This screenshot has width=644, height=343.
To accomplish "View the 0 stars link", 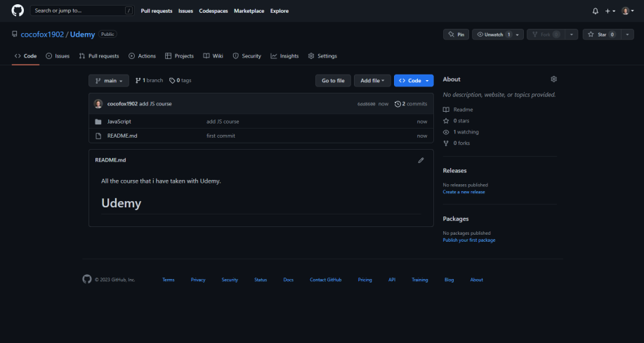I will 456,121.
